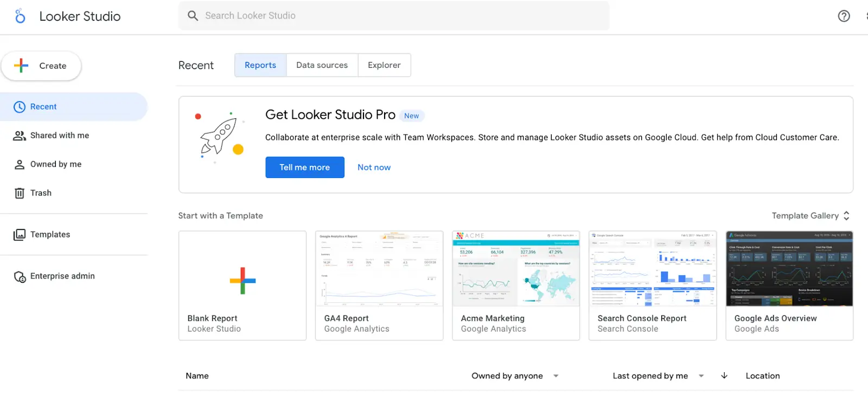Click the GA4 Report title text
The width and height of the screenshot is (868, 413).
(346, 319)
